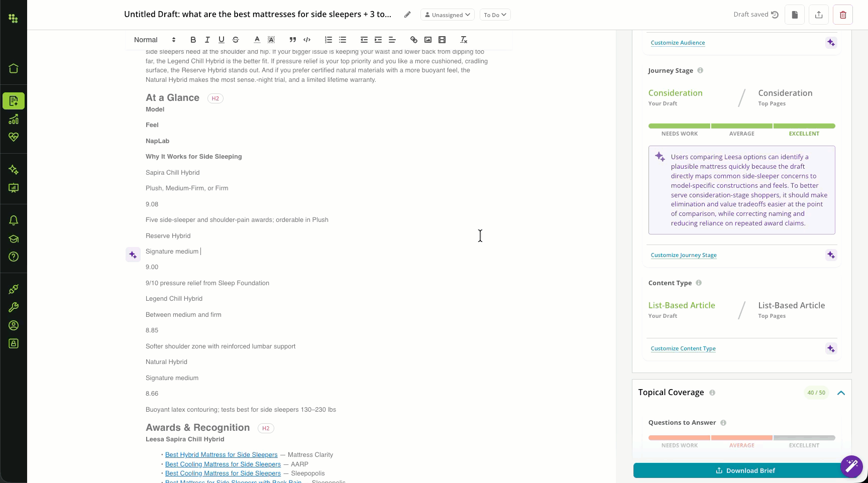The image size is (868, 483).
Task: Open the presentation monitor sidebar icon
Action: (14, 188)
